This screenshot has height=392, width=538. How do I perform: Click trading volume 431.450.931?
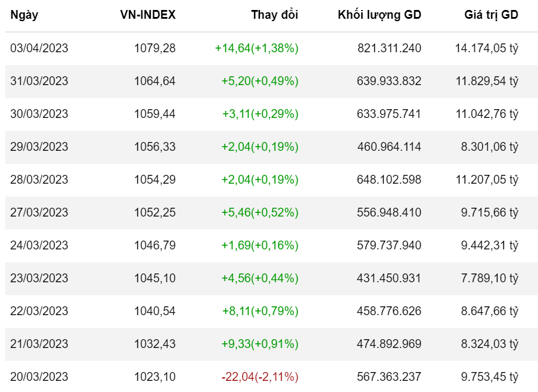point(388,278)
